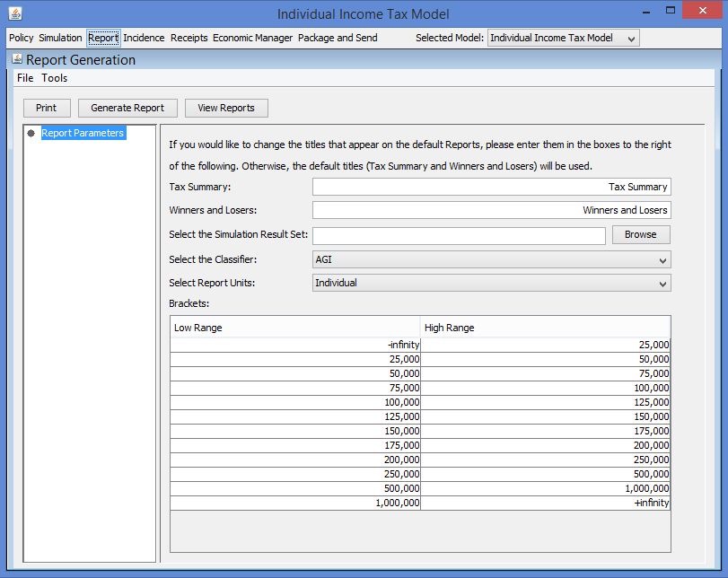
Task: Click the Java icon in the title bar
Action: click(x=15, y=13)
